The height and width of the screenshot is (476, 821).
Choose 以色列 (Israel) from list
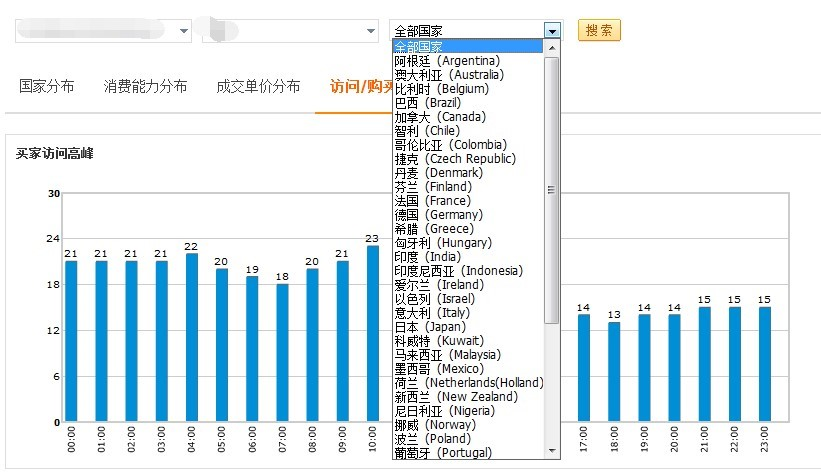[468, 298]
